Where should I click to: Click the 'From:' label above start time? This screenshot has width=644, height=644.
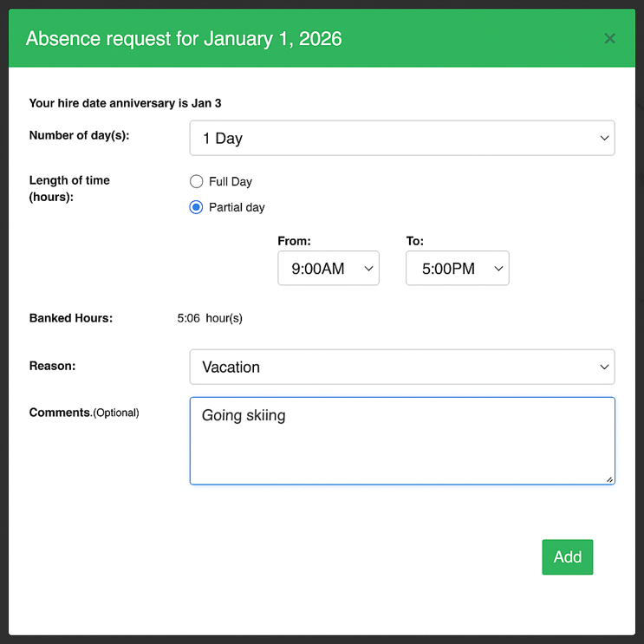click(294, 241)
